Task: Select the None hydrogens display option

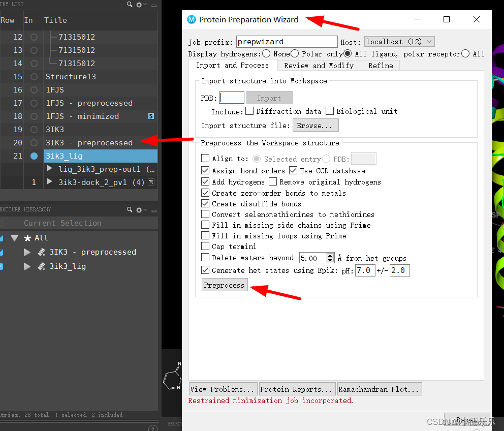Action: pyautogui.click(x=266, y=54)
